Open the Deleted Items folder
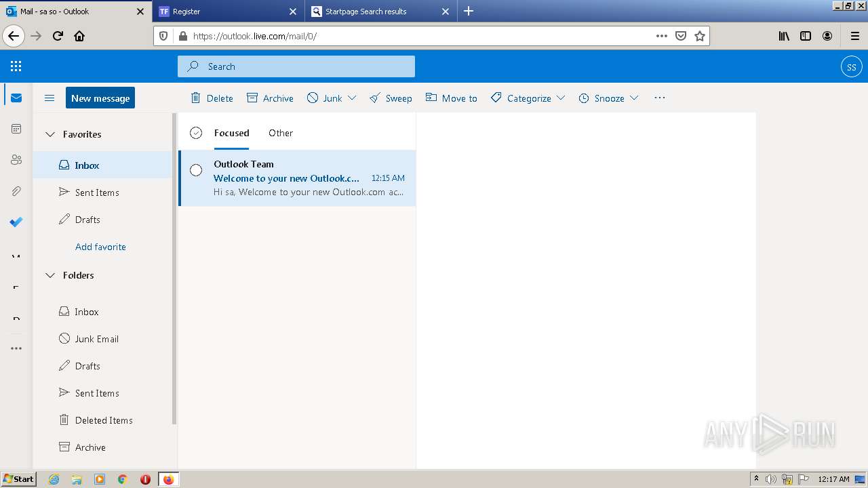 [x=102, y=420]
